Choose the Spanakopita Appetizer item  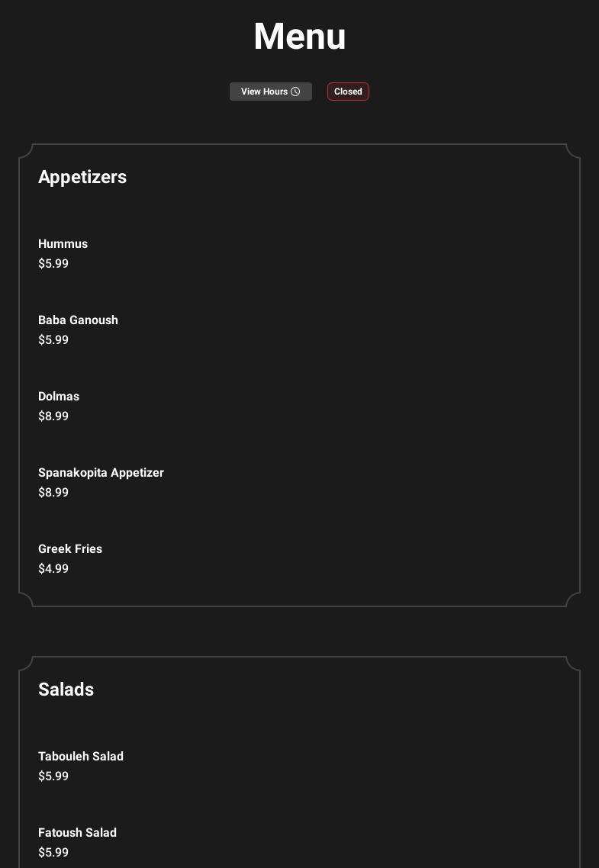101,473
